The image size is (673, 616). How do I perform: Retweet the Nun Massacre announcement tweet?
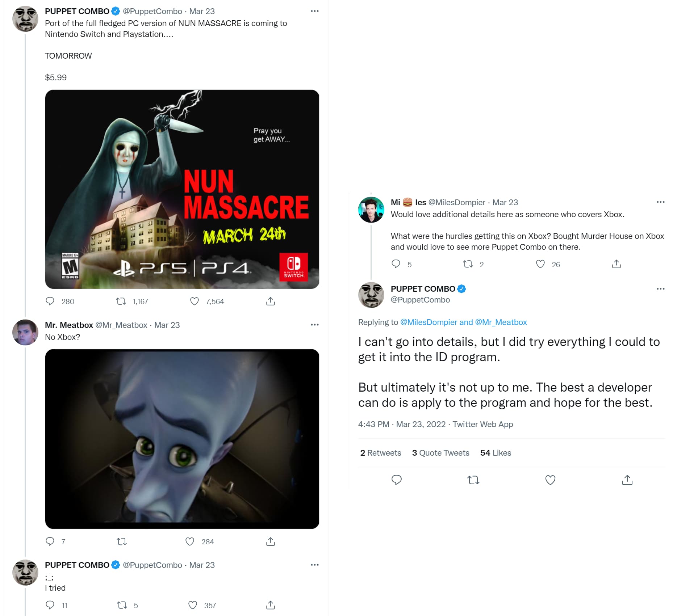(x=121, y=301)
